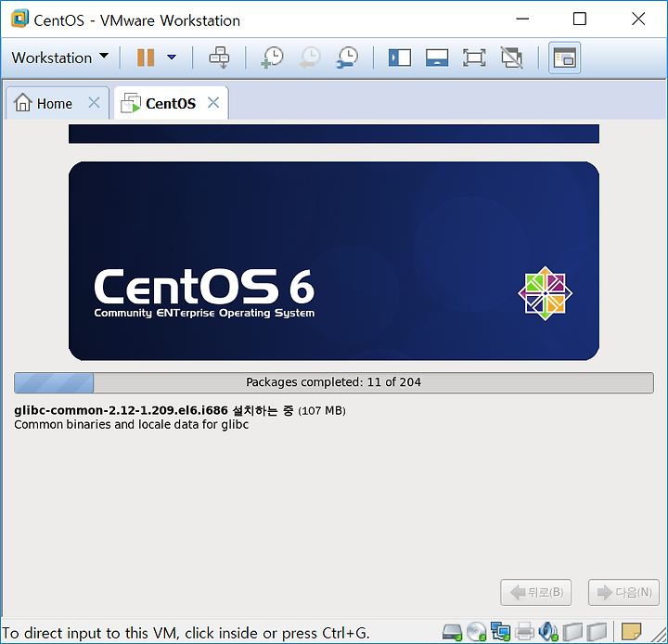Click the CentOS pinwheel logo

click(545, 293)
